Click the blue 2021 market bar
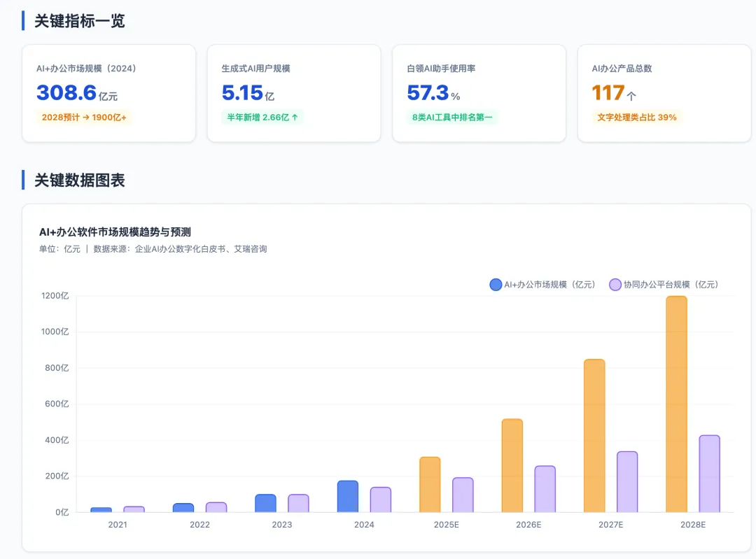Screen dimensions: 756x559 pyautogui.click(x=101, y=509)
